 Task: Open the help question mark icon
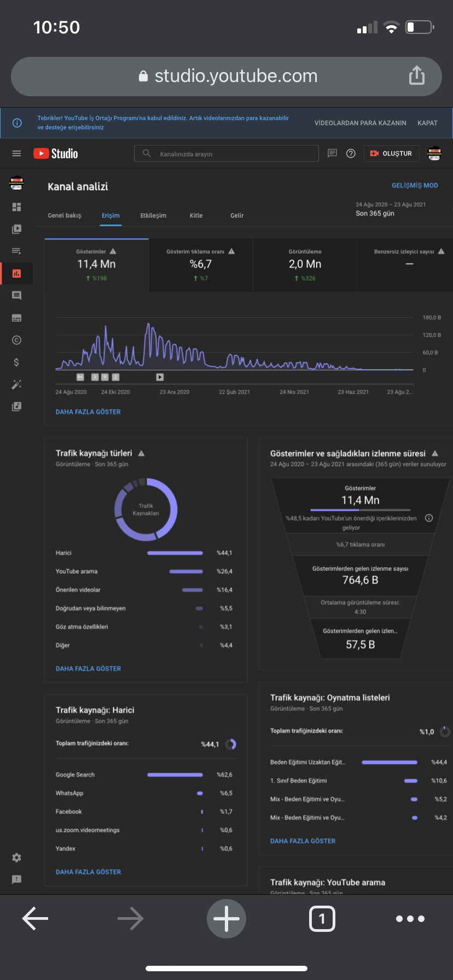[351, 154]
